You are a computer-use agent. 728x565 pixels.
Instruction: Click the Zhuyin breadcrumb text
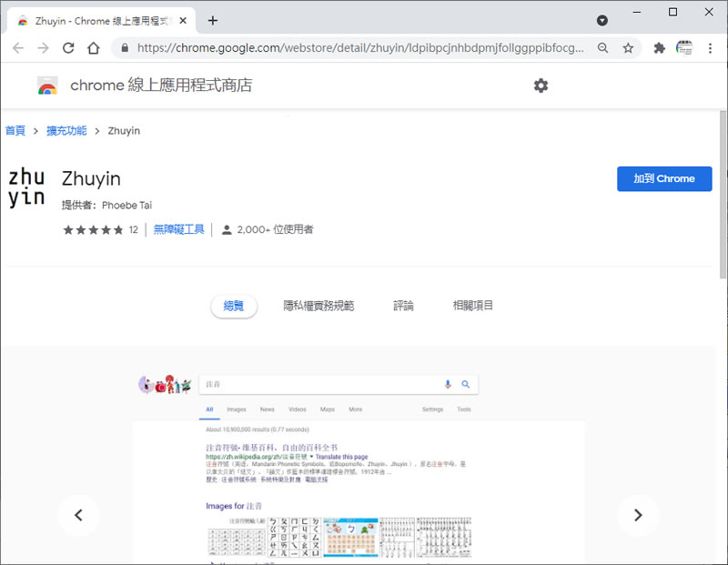coord(124,131)
